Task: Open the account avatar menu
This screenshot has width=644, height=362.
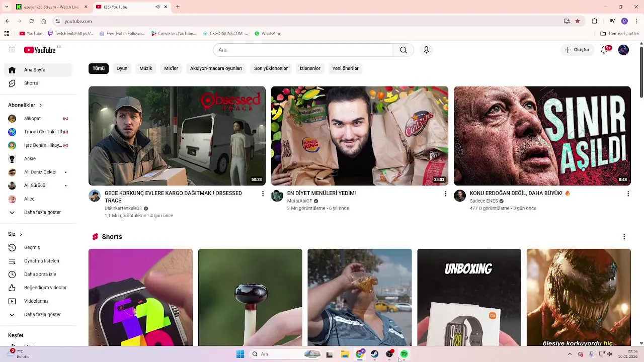Action: (623, 50)
